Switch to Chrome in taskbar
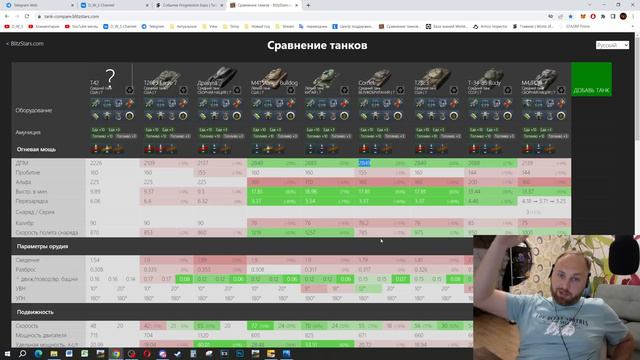 (116, 353)
